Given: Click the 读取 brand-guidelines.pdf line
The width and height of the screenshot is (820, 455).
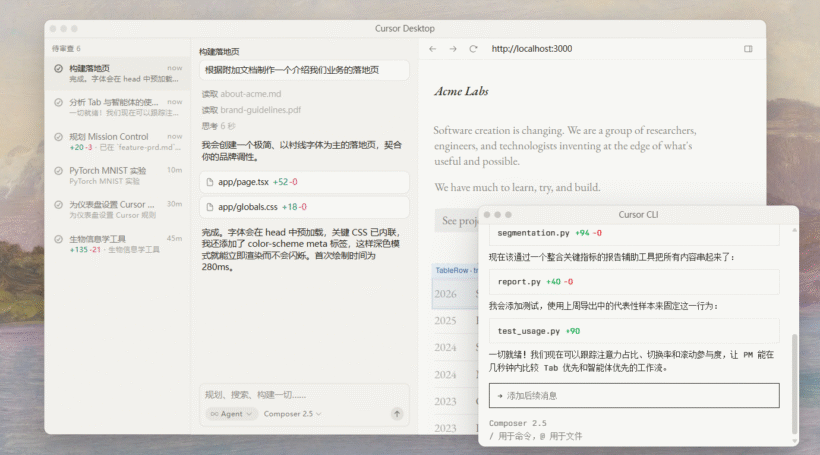Looking at the screenshot, I should 252,110.
